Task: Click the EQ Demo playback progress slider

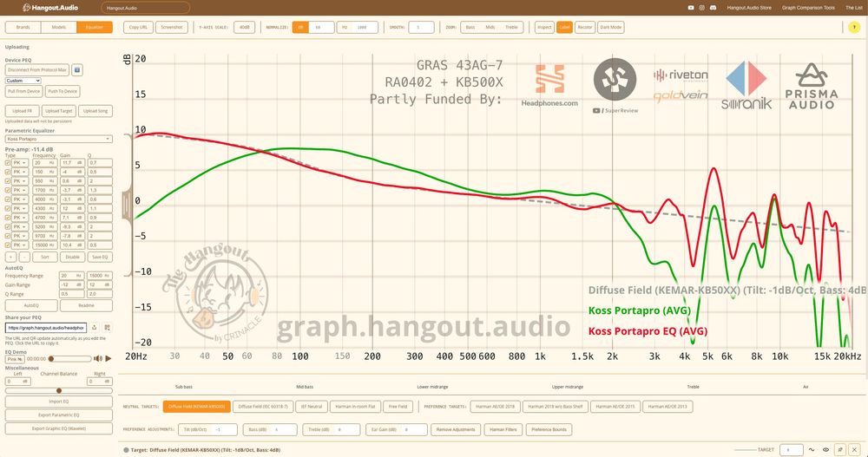Action: tap(70, 358)
